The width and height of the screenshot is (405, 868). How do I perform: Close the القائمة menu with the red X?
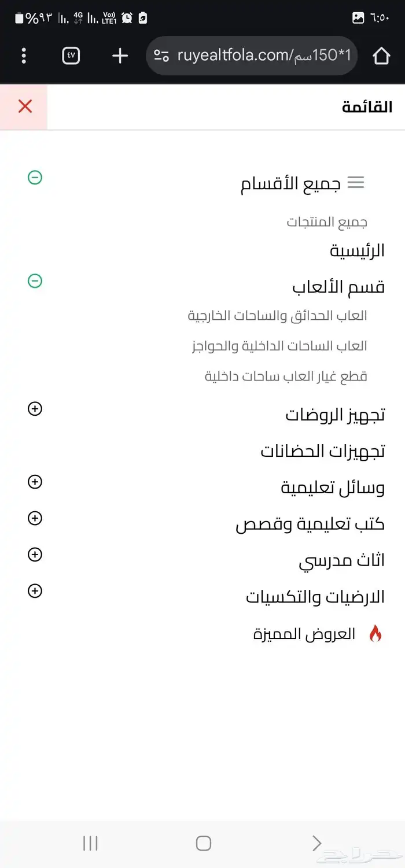(x=24, y=106)
